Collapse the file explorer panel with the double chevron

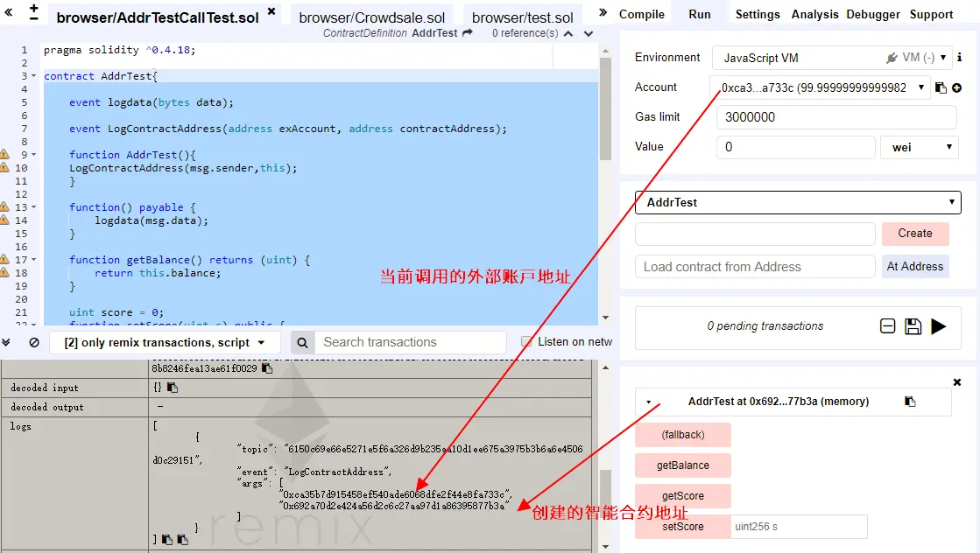pyautogui.click(x=9, y=12)
